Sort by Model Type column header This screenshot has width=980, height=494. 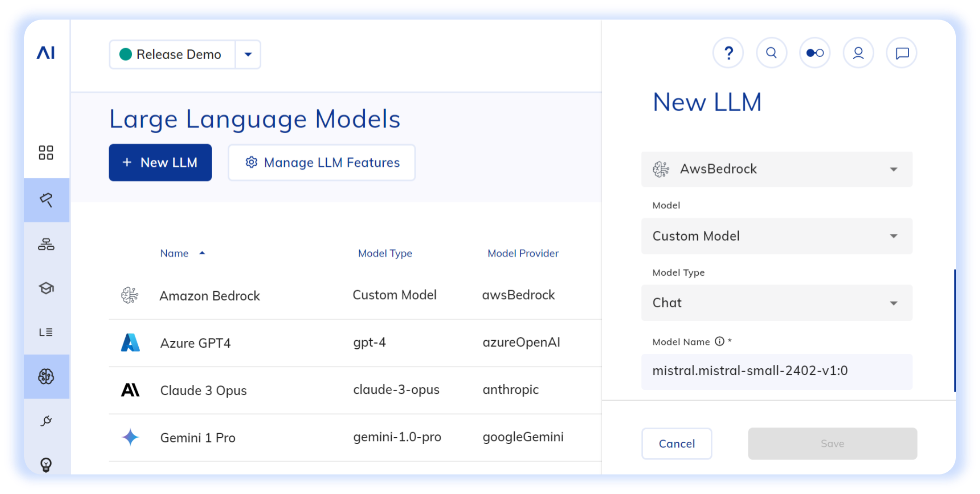385,253
